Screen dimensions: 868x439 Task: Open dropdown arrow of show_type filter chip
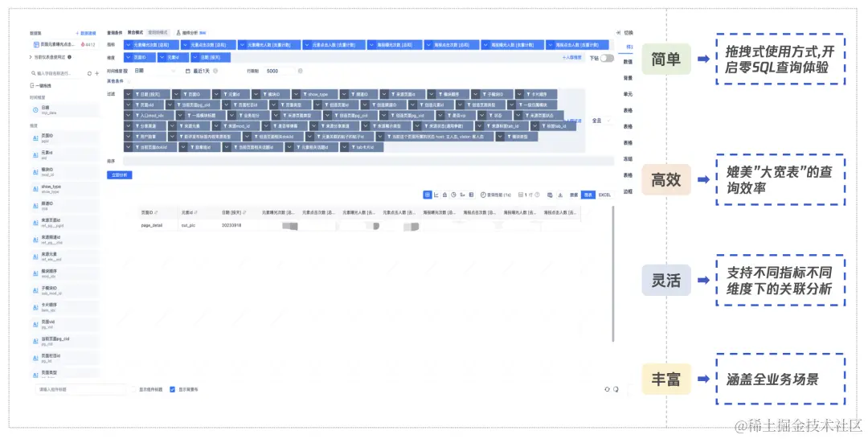(x=297, y=94)
